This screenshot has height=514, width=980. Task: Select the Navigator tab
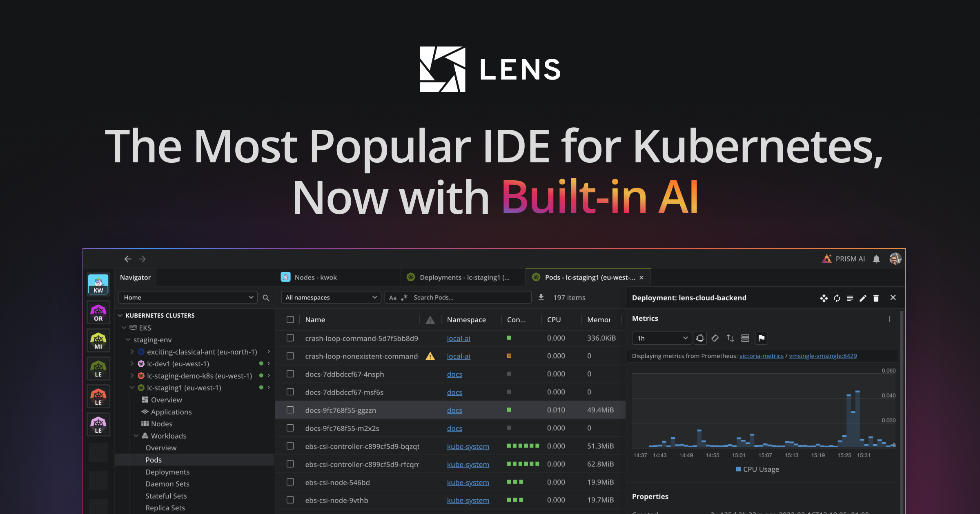point(135,277)
